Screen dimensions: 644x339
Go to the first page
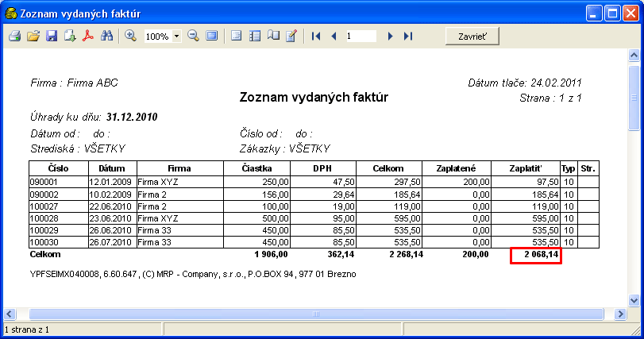coord(316,36)
